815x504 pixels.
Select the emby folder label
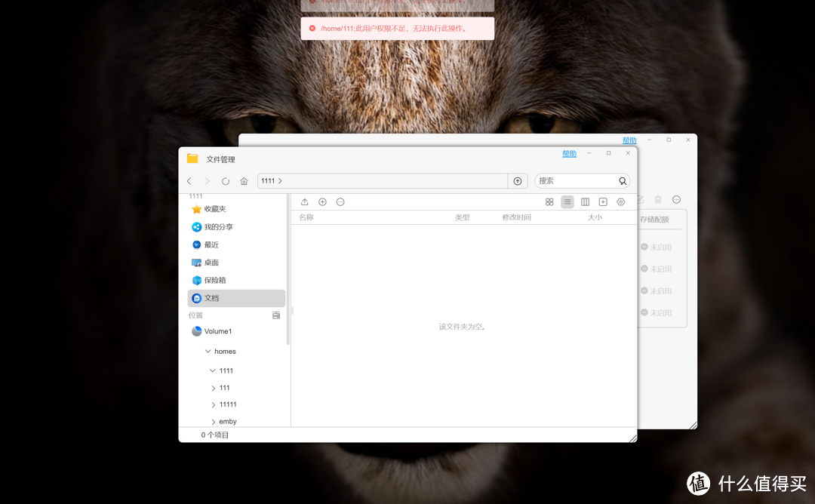click(x=228, y=422)
